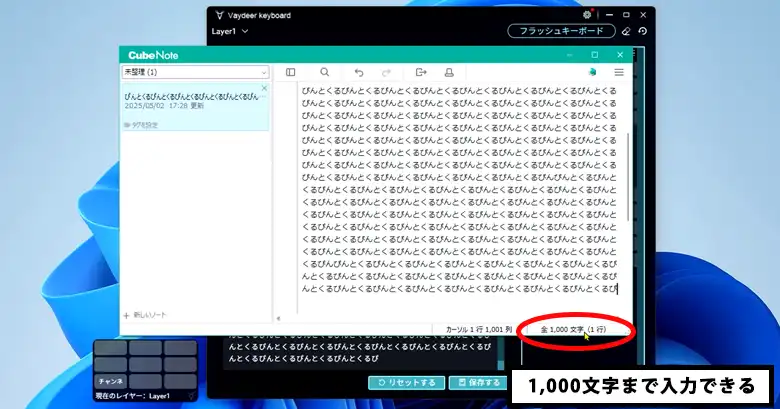Click the export arrow icon in CubeNote
The image size is (780, 409).
(x=421, y=73)
